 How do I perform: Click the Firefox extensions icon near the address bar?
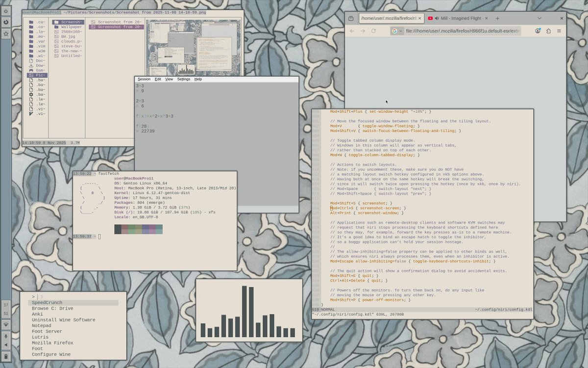pyautogui.click(x=549, y=30)
